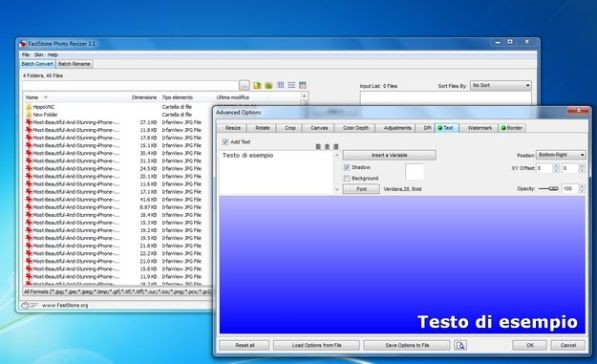This screenshot has height=364, width=597.
Task: Toggle the Add Text checkbox
Action: click(225, 142)
